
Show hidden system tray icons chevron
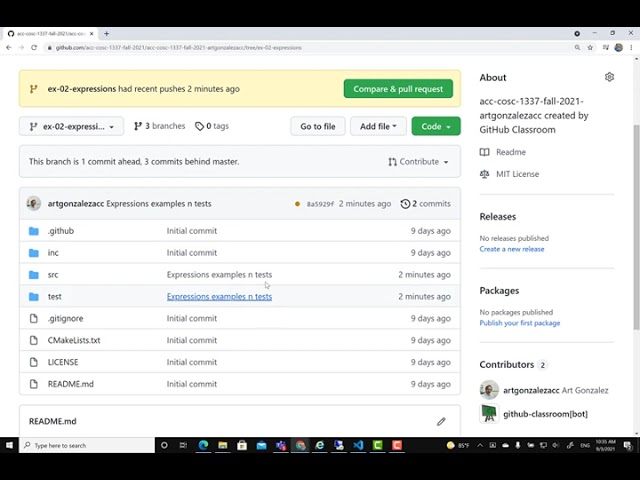(x=480, y=445)
